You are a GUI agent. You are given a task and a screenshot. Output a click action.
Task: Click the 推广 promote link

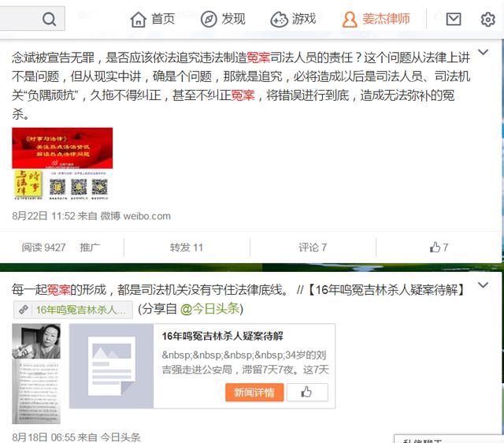(90, 248)
